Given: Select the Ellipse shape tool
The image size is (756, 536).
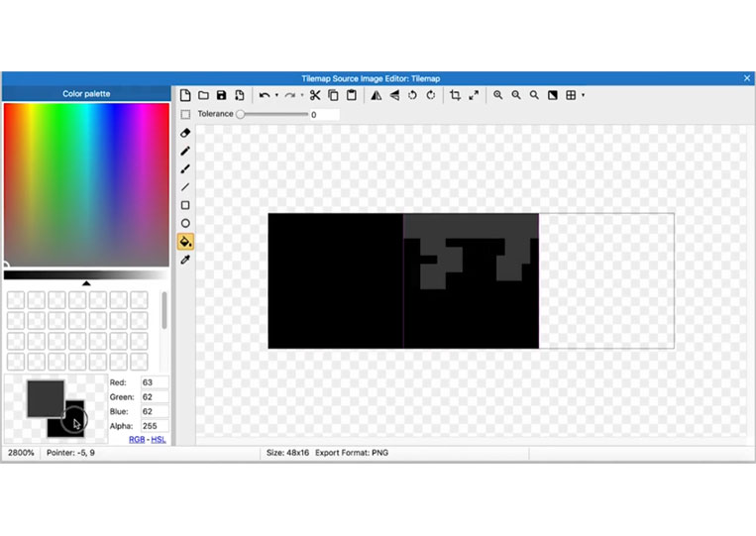Looking at the screenshot, I should tap(185, 223).
